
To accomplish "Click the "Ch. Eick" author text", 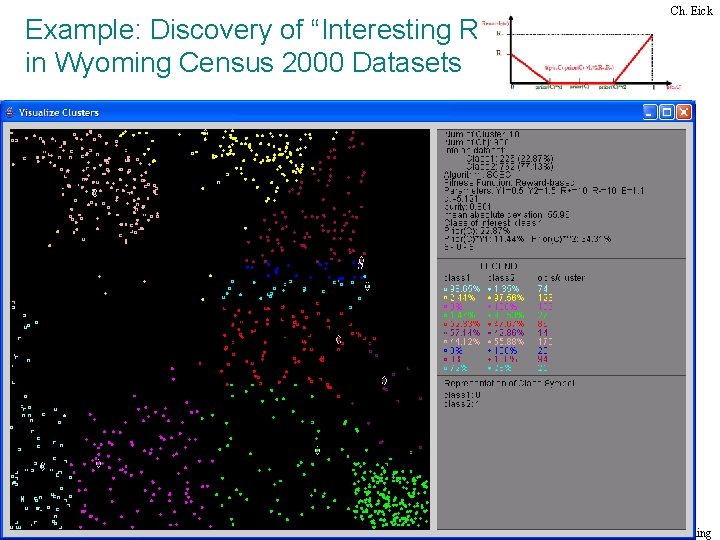I will click(x=691, y=11).
